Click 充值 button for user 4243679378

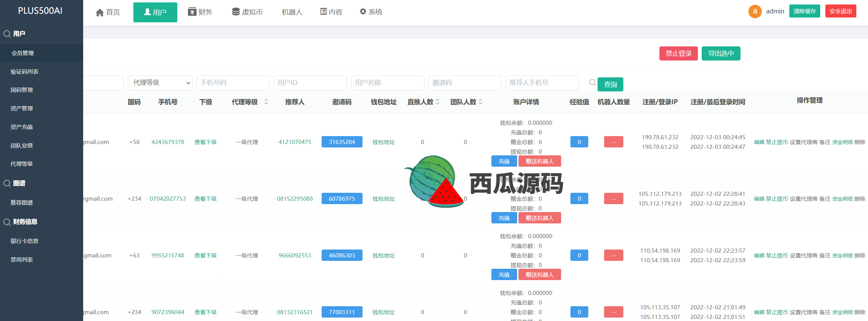tap(504, 161)
